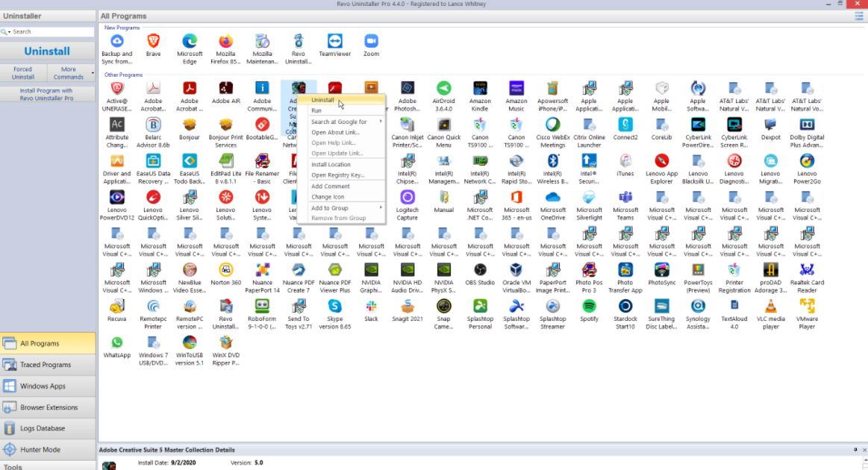
Task: Expand the Tools panel header
Action: [x=48, y=466]
